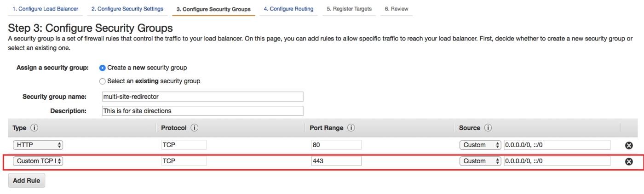Viewport: 644px width, 194px height.
Task: Click the info icon beside Type header
Action: pyautogui.click(x=34, y=128)
